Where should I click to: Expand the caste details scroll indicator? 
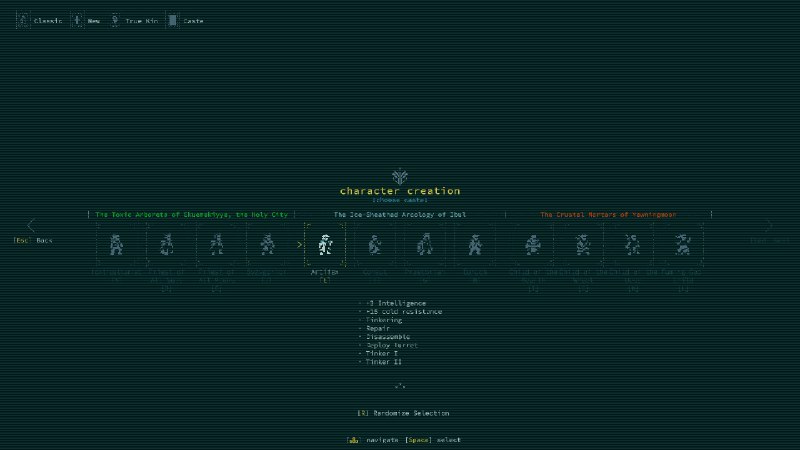[400, 385]
